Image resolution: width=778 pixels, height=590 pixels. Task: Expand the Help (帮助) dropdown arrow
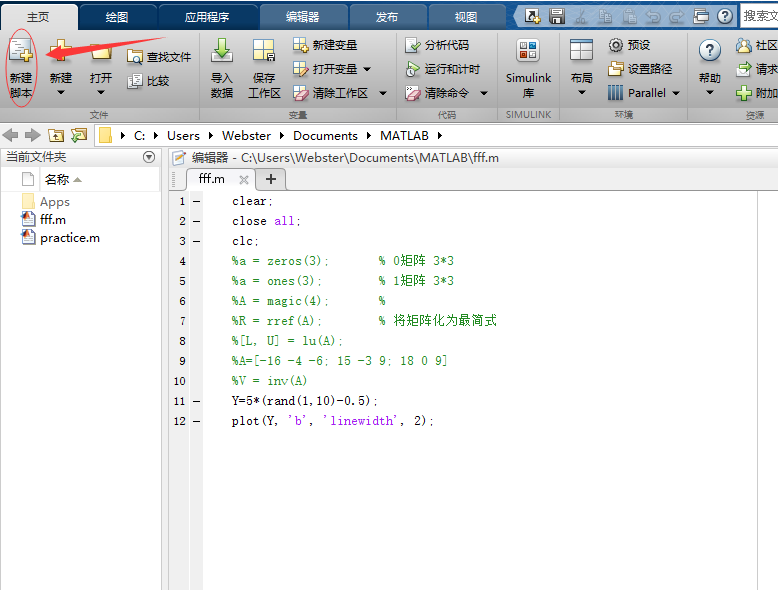pyautogui.click(x=710, y=93)
